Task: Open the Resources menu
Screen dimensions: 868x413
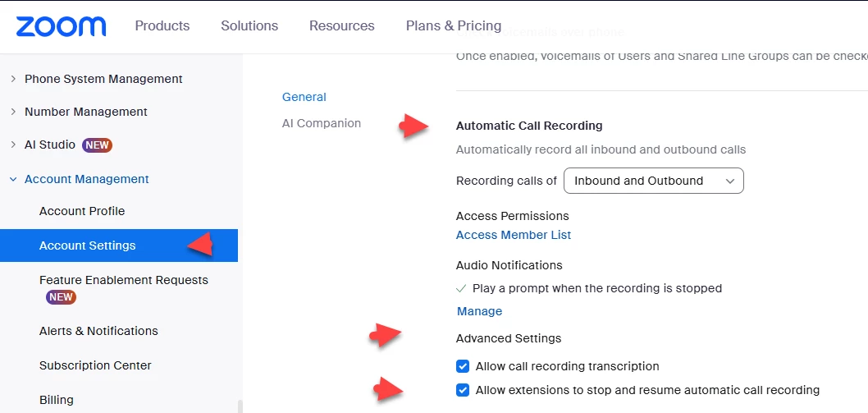Action: point(341,26)
